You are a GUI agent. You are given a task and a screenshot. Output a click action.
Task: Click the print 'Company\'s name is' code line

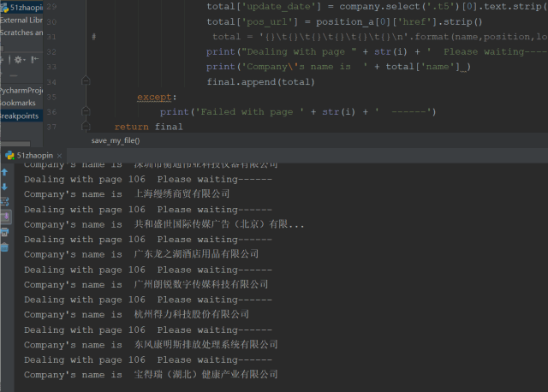[339, 67]
